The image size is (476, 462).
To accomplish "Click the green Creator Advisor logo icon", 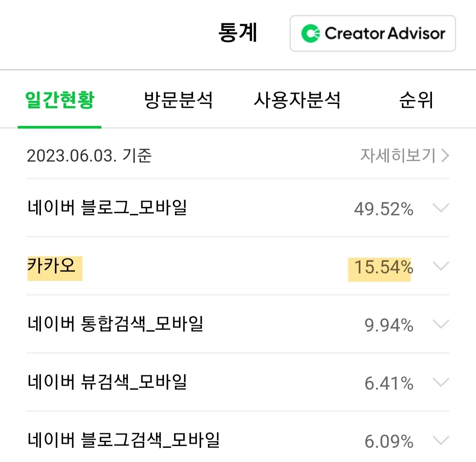I will click(311, 33).
